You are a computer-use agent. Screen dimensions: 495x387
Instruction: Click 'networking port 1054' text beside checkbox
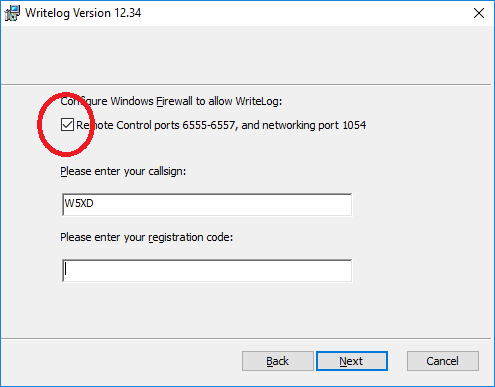click(x=314, y=125)
